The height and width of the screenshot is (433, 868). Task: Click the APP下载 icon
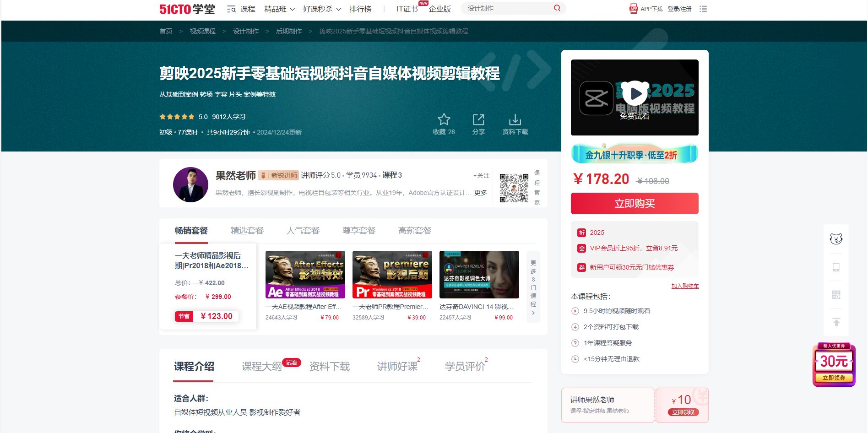[634, 9]
